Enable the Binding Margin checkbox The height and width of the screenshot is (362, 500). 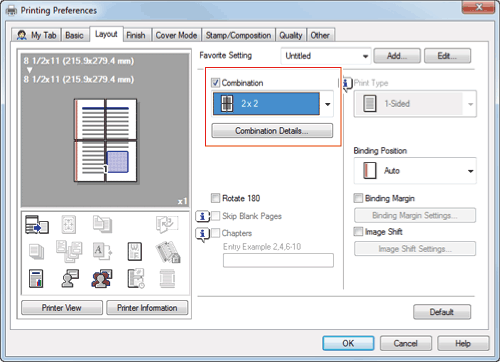358,198
